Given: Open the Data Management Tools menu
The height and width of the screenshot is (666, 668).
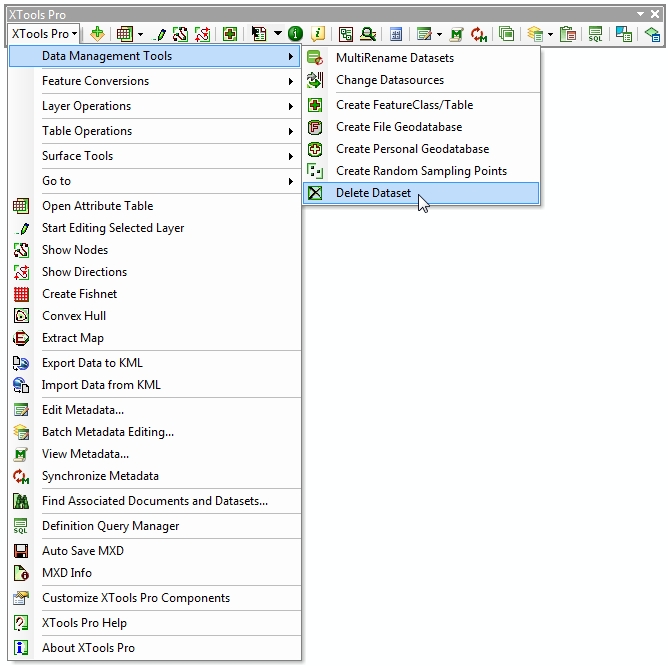Looking at the screenshot, I should pos(155,56).
